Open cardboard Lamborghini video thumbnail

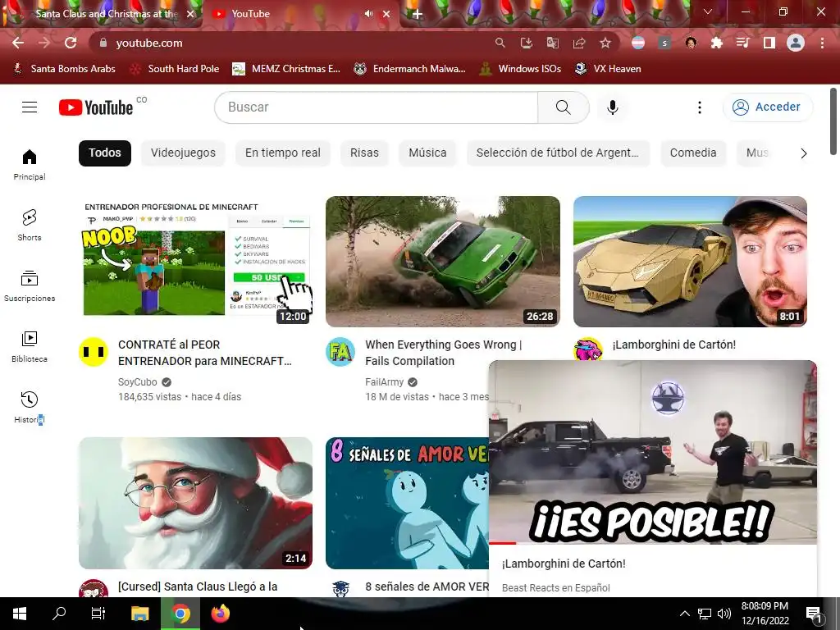(690, 262)
